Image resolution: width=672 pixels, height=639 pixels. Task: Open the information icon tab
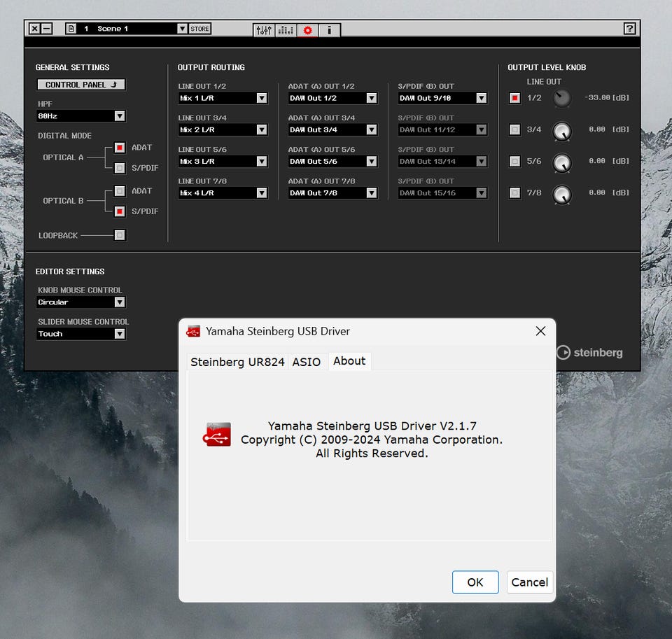click(x=329, y=30)
